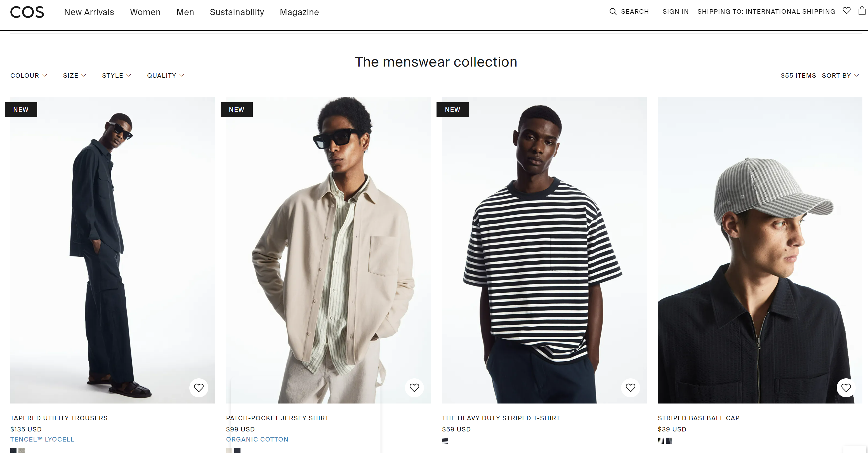Click the search magnifier icon
The width and height of the screenshot is (868, 453).
[x=613, y=11]
